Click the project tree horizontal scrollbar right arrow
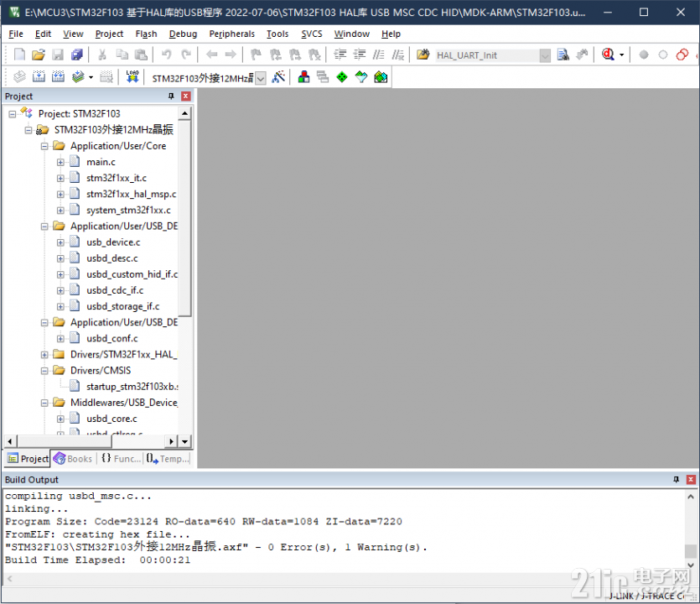 pos(171,441)
